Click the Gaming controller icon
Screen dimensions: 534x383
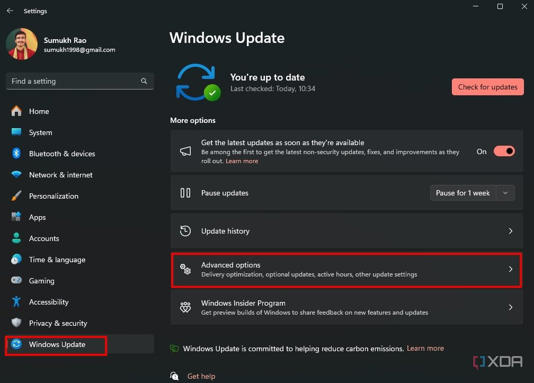[16, 280]
